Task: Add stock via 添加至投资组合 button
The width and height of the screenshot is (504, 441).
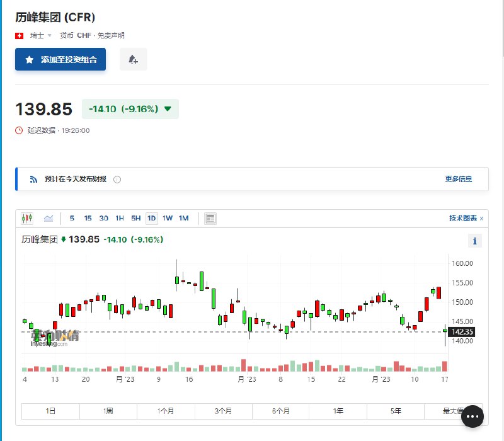Action: (x=60, y=59)
